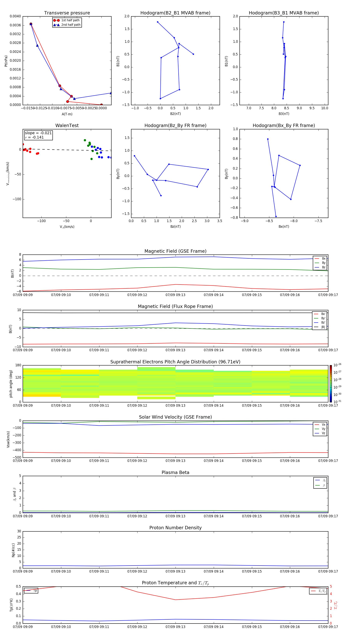Click the "Magnetic Field (GSE Frame)" title
This screenshot has width=351, height=644.
[x=175, y=251]
